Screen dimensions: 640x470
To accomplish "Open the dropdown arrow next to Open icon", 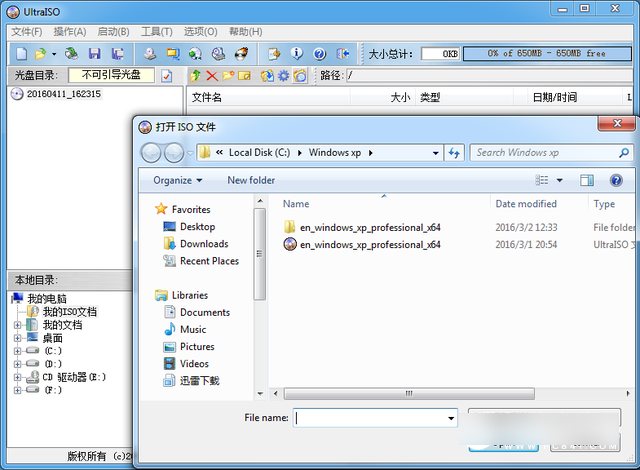I will coord(54,53).
